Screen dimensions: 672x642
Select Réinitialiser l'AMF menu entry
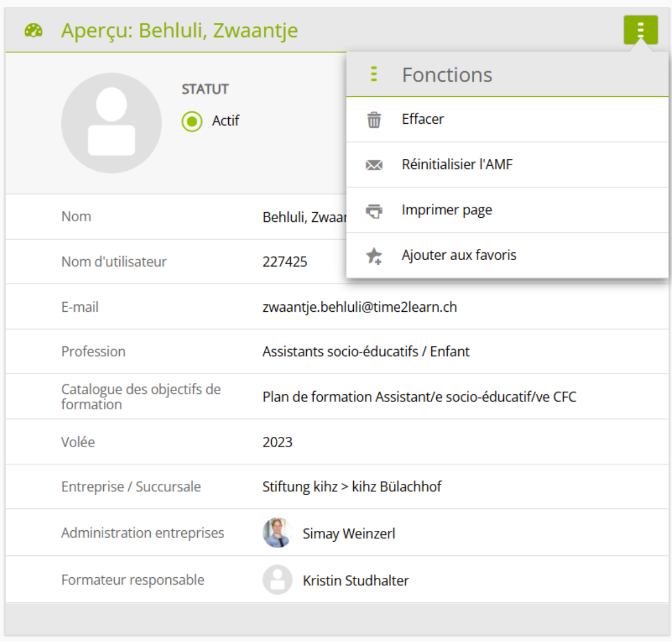point(457,165)
